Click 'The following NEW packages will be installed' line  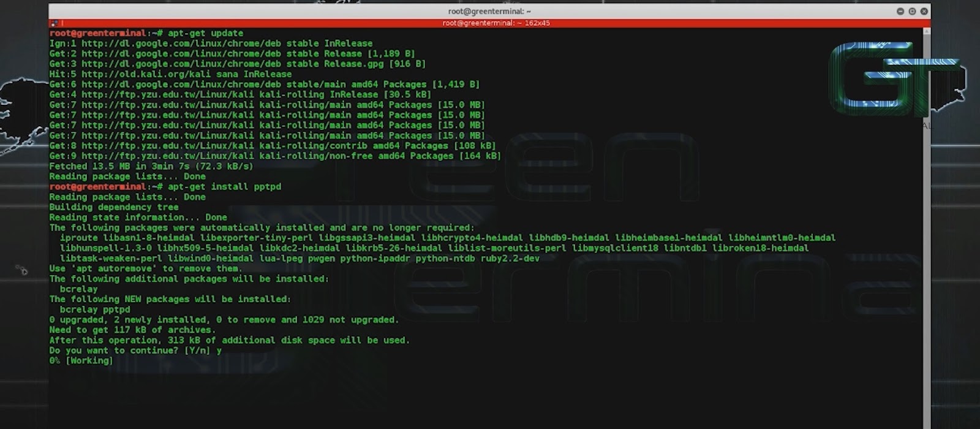tap(170, 299)
